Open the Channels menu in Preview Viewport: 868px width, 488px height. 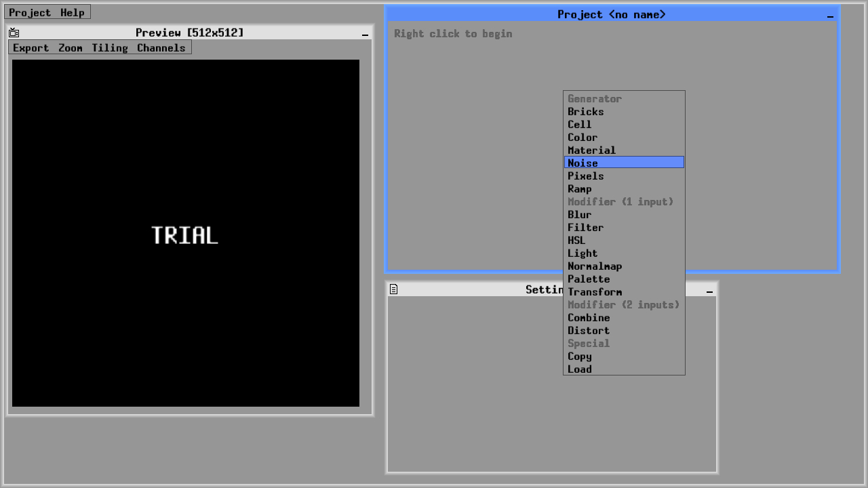161,47
